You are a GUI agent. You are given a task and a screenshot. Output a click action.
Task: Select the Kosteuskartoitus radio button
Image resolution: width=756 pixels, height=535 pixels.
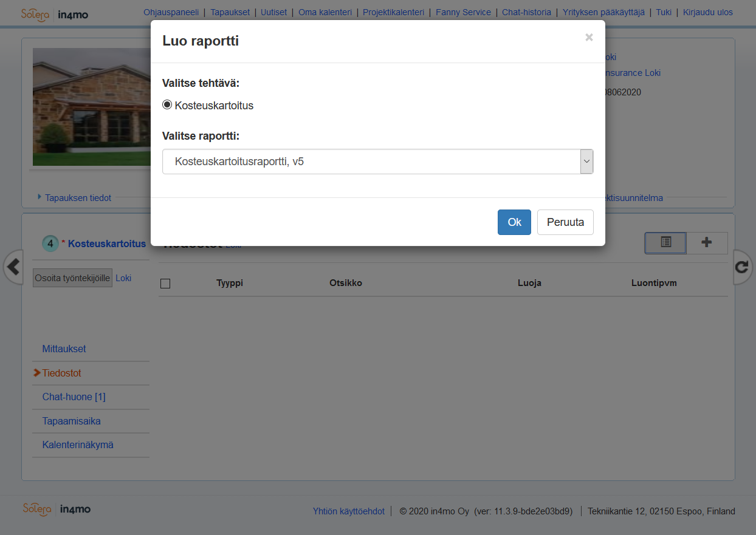click(x=167, y=105)
